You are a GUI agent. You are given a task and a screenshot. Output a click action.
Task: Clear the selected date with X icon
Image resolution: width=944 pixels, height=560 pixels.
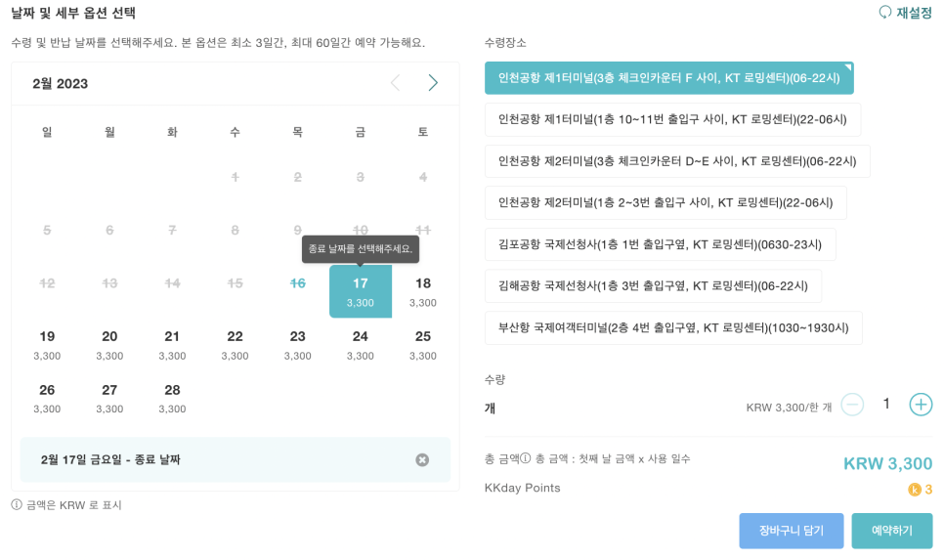pos(422,460)
